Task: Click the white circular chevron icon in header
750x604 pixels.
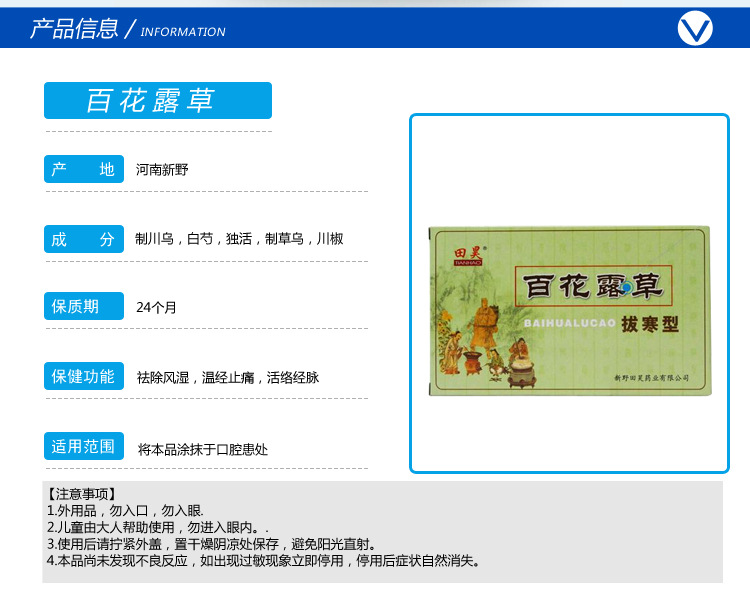Action: 695,28
